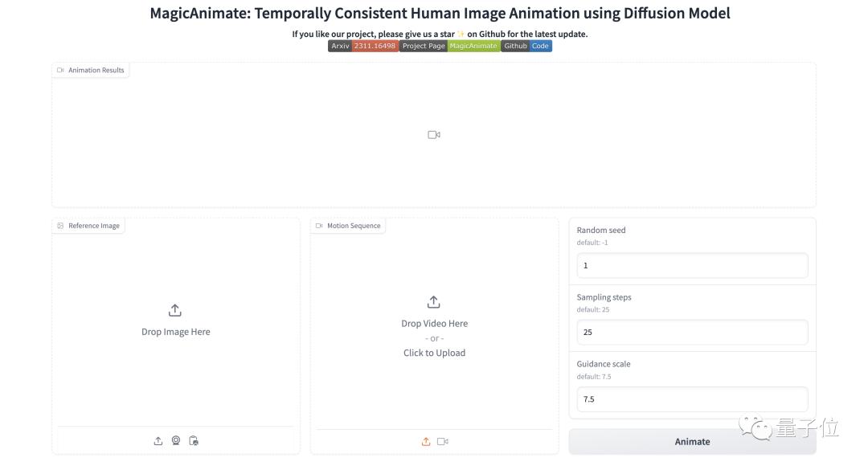
Task: Open the Arxiv 2311.16498 badge link
Action: (x=363, y=47)
